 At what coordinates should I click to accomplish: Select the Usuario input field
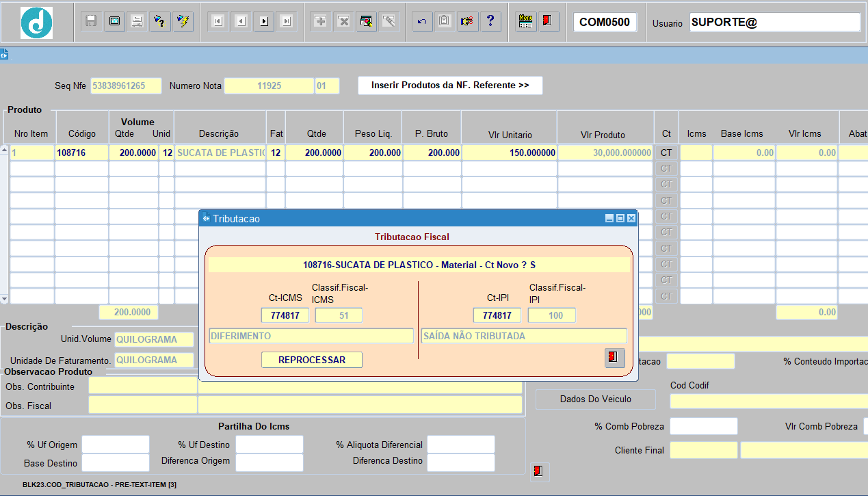(x=774, y=22)
